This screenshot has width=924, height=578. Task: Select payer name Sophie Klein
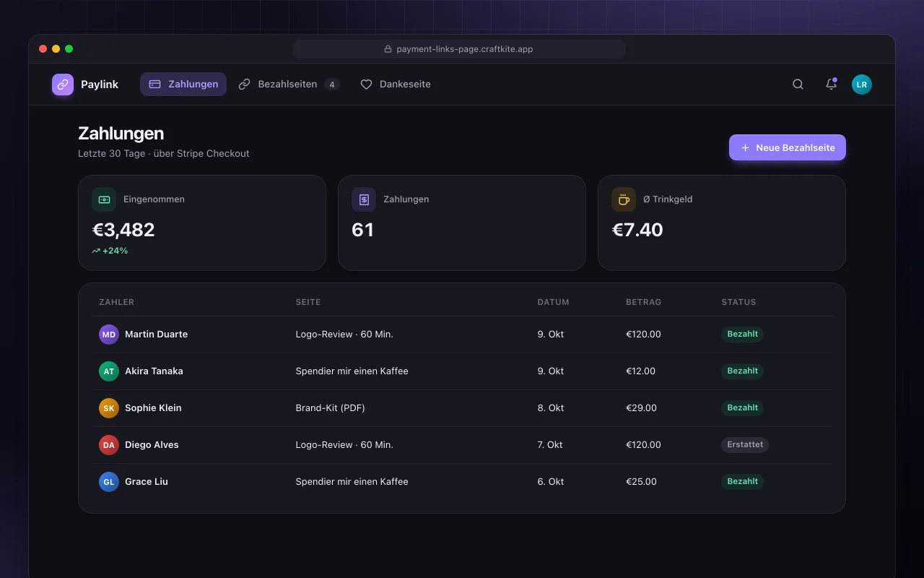click(153, 408)
